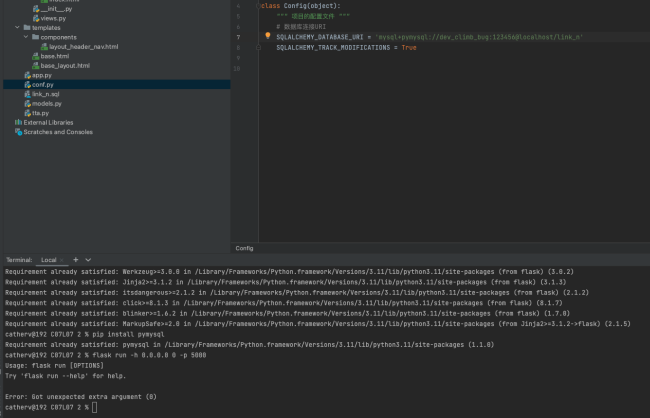Click the HTML icon beside base.html
The width and height of the screenshot is (650, 418).
(x=36, y=56)
